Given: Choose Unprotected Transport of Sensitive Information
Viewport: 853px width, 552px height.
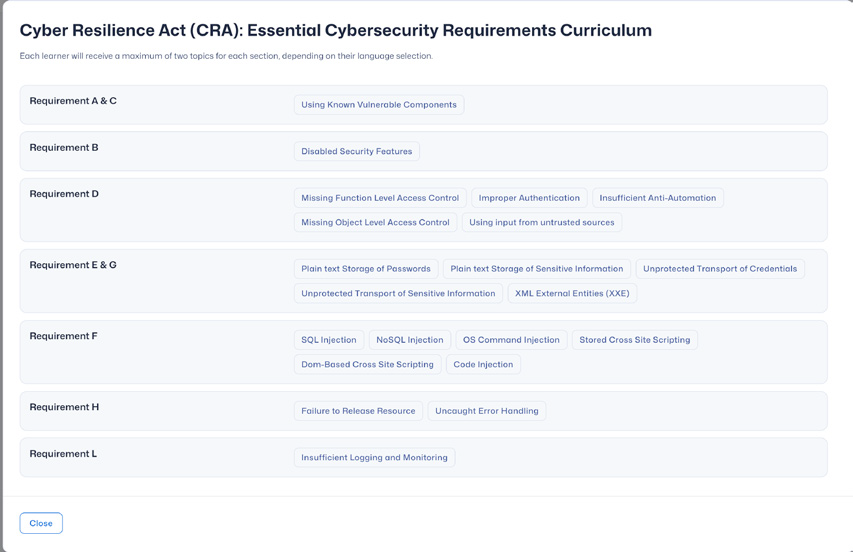Looking at the screenshot, I should (x=398, y=293).
